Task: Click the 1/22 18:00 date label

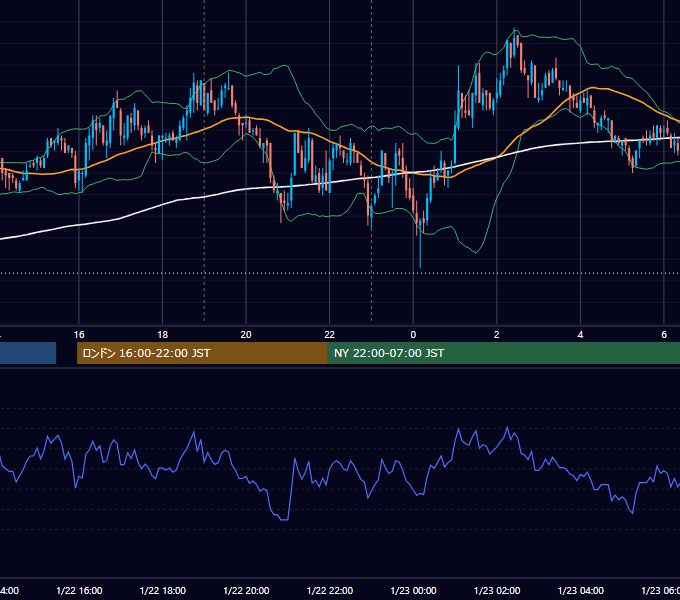Action: tap(163, 591)
